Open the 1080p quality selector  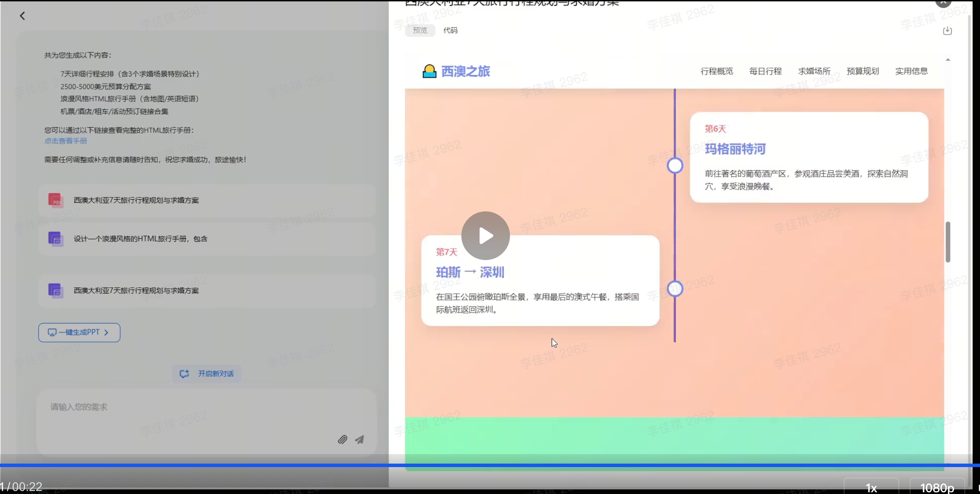(937, 487)
